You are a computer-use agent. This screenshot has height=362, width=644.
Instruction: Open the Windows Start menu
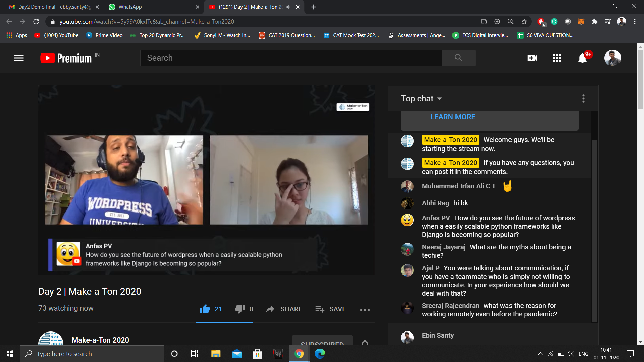[10, 354]
